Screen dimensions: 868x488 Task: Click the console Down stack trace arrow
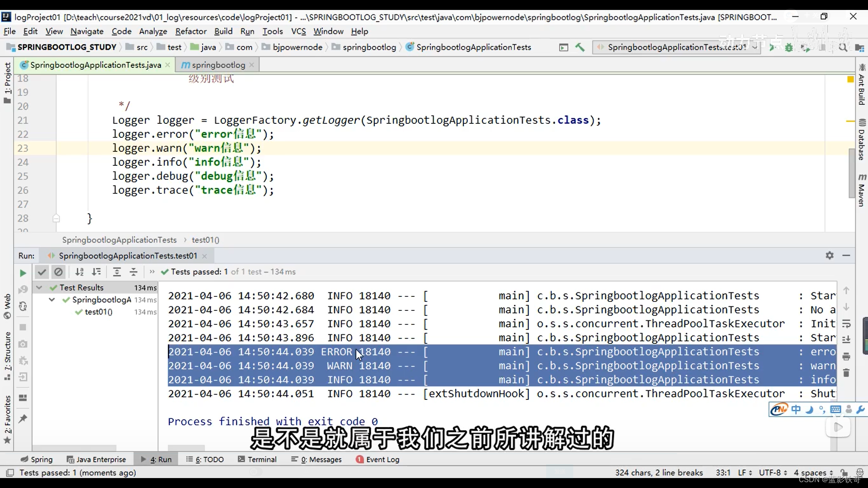847,307
